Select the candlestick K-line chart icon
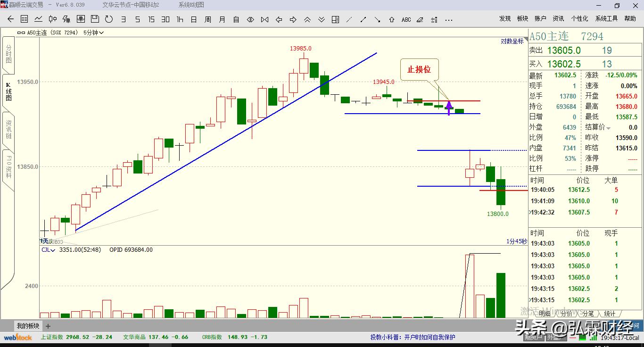The image size is (644, 347). click(x=53, y=19)
